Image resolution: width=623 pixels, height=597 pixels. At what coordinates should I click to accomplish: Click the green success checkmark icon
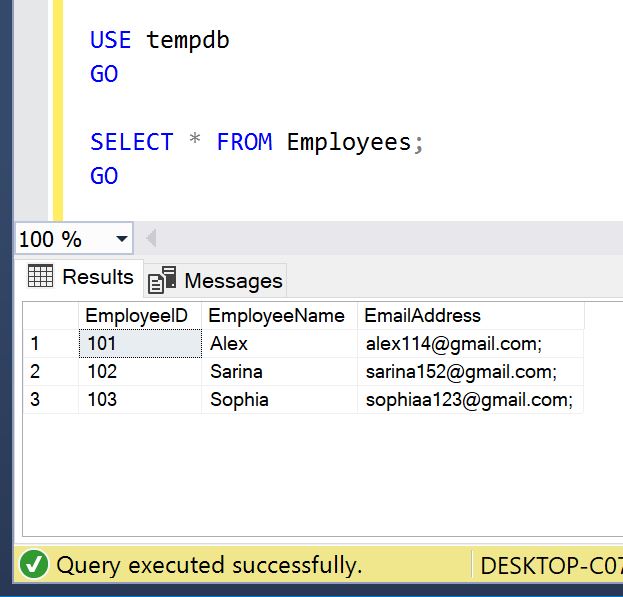(x=34, y=565)
